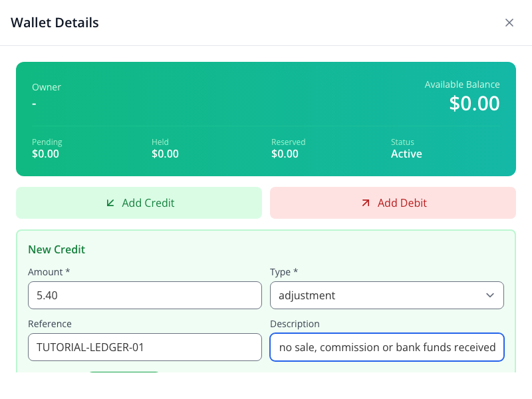Click the Reserved $0.00 value
The width and height of the screenshot is (532, 399).
pos(285,154)
